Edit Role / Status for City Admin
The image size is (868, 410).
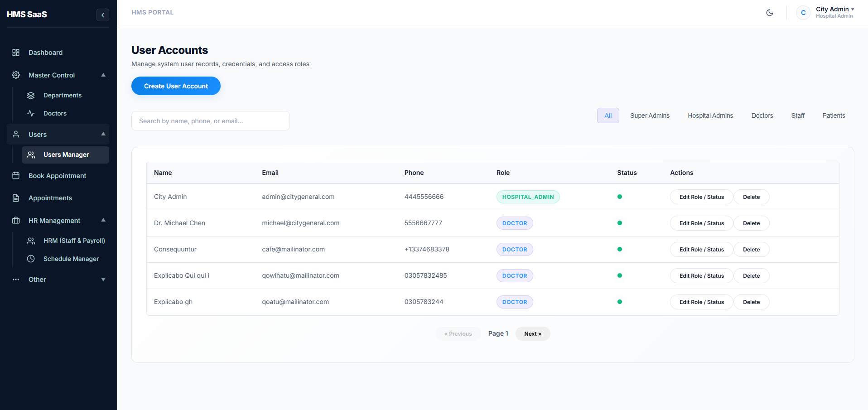[x=701, y=197]
